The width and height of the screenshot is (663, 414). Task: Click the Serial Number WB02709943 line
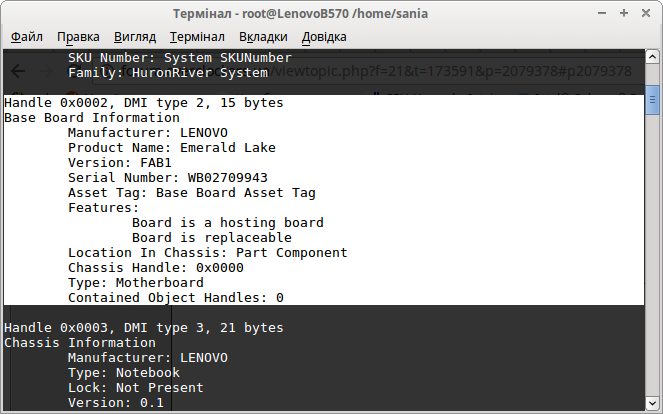point(168,178)
